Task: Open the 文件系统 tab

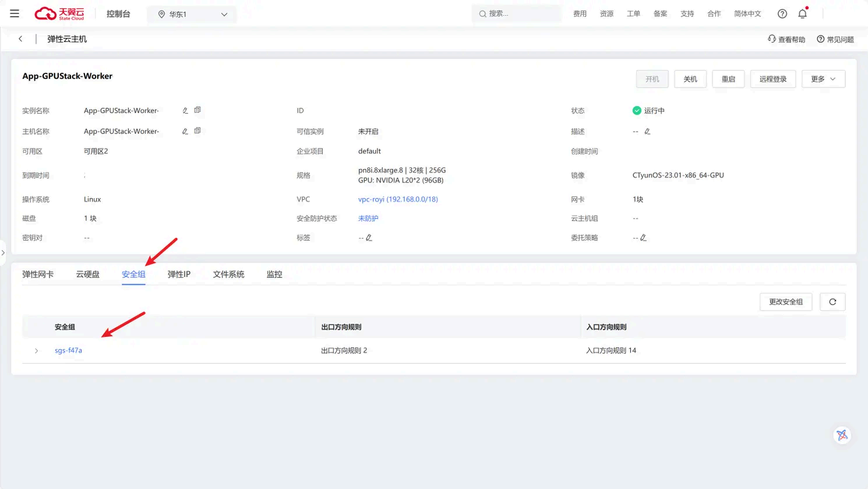Action: 228,275
